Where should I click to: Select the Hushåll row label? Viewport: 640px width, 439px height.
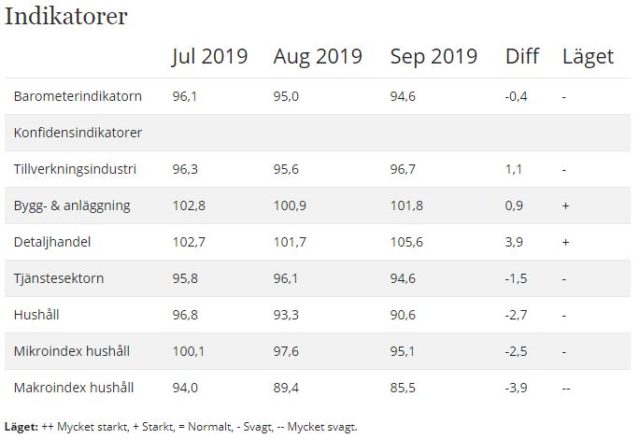(38, 314)
